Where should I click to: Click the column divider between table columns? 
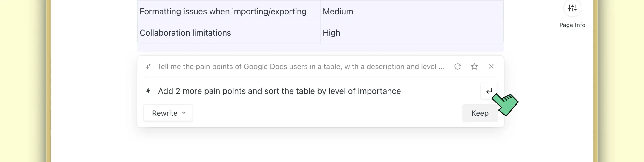(320, 22)
